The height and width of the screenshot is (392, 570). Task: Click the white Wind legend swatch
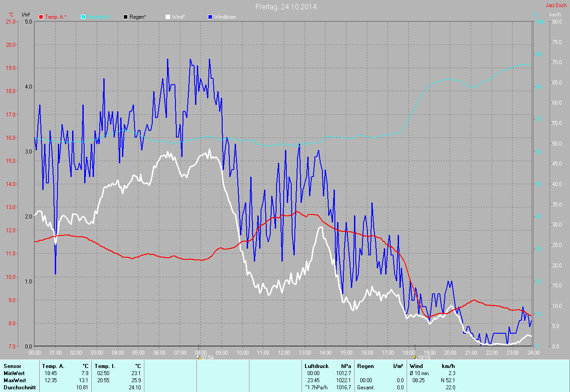(168, 17)
